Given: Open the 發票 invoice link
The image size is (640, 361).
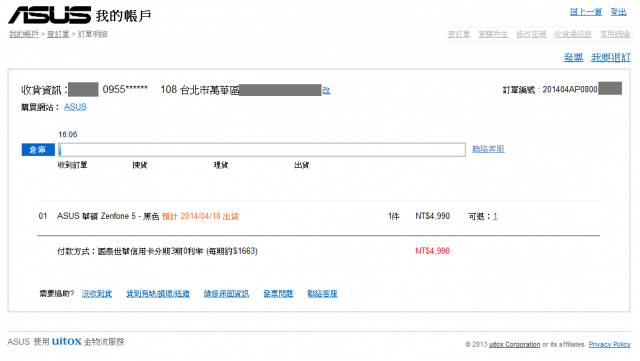Looking at the screenshot, I should (573, 58).
